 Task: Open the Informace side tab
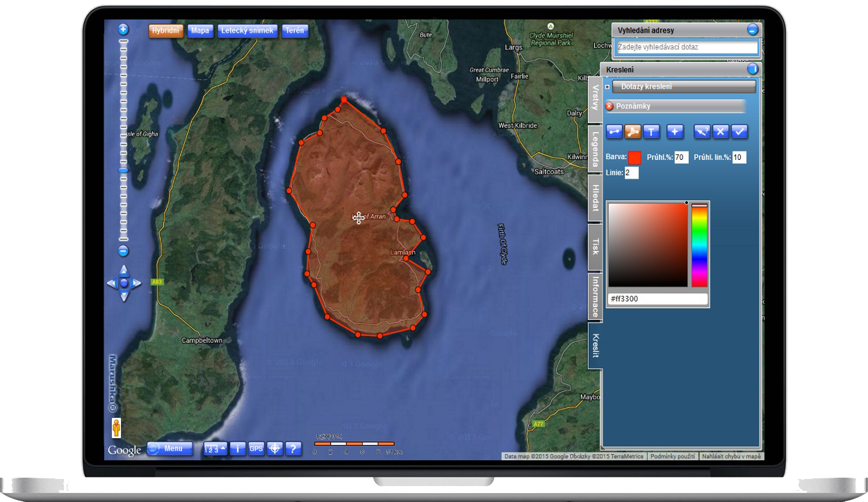click(x=595, y=296)
